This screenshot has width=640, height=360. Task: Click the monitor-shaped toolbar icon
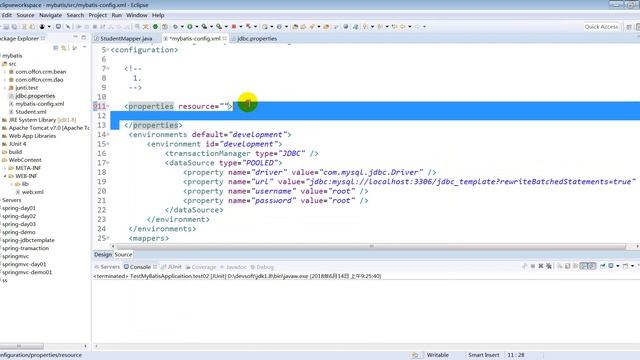(58, 27)
